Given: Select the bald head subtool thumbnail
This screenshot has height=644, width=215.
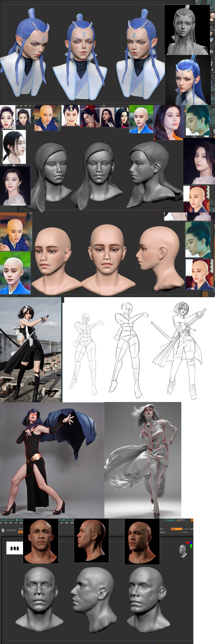Looking at the screenshot, I should (x=212, y=33).
